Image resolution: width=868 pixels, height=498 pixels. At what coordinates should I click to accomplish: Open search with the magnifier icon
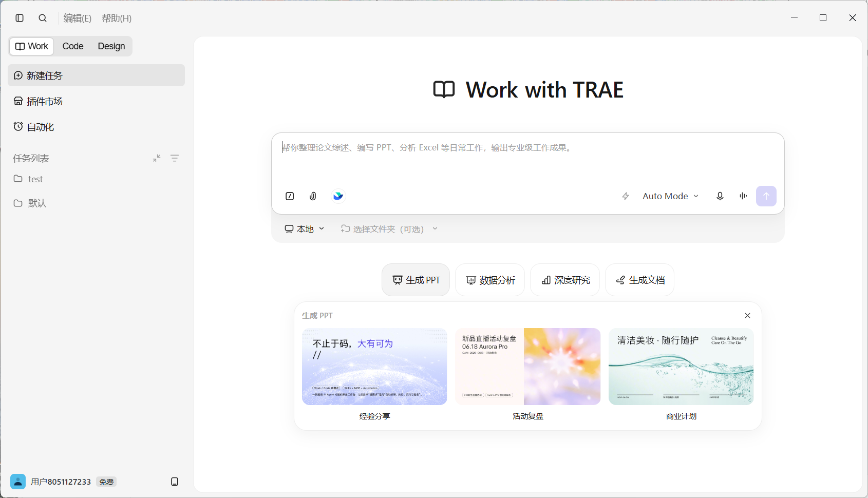coord(43,18)
